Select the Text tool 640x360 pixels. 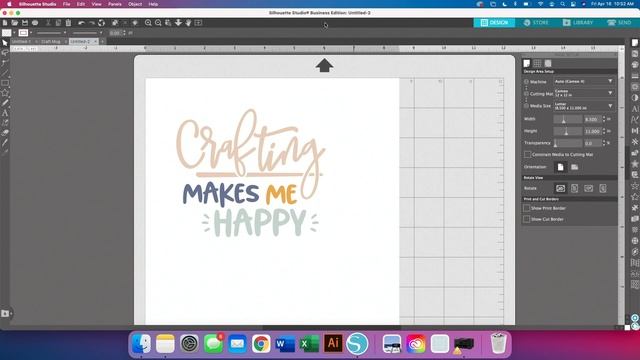[5, 113]
